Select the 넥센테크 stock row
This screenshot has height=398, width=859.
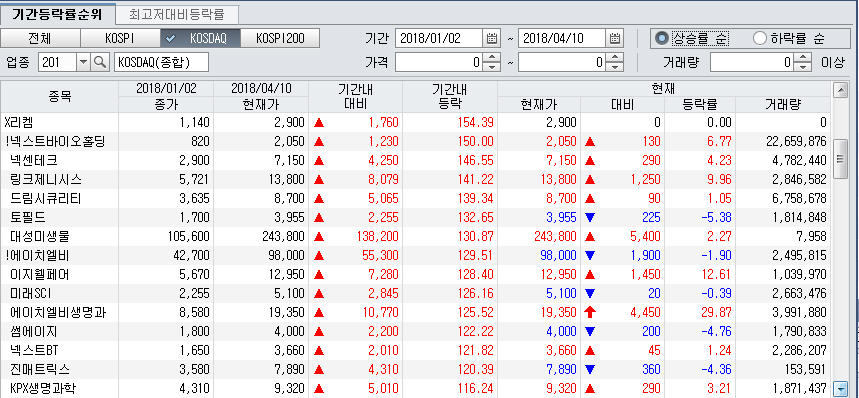(415, 160)
